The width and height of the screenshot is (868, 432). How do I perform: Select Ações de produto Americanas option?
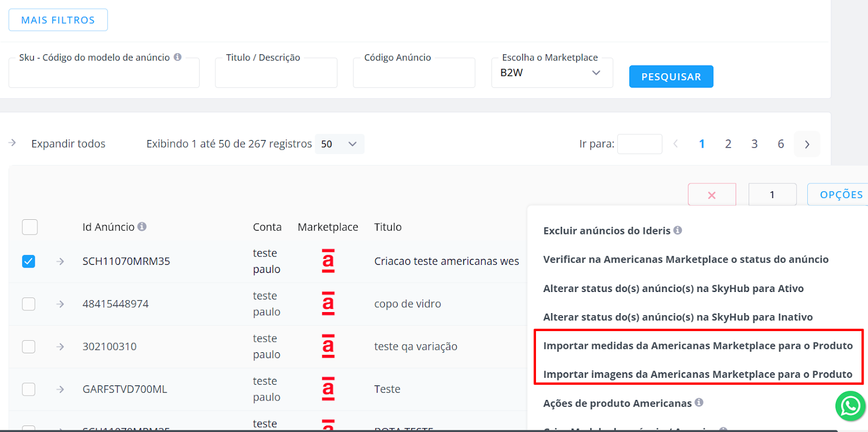617,403
